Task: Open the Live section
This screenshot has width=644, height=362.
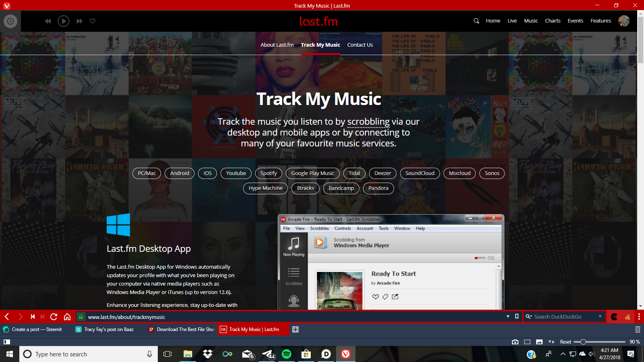Action: point(512,21)
